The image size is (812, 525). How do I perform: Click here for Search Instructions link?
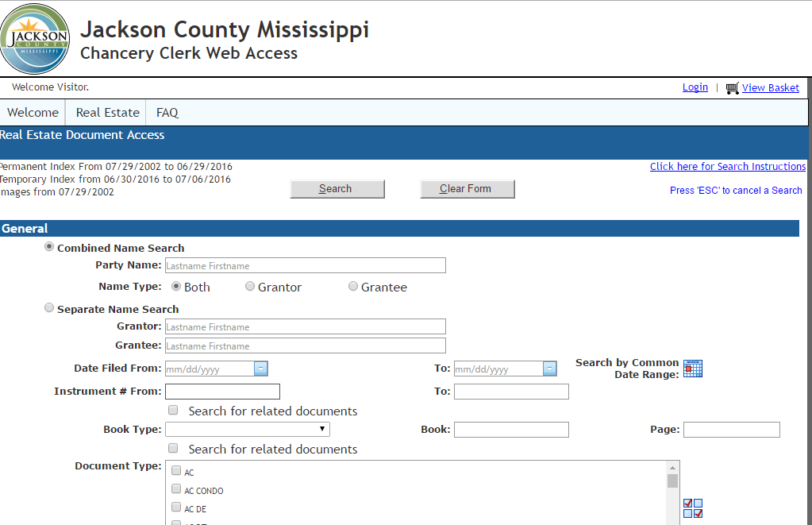727,166
